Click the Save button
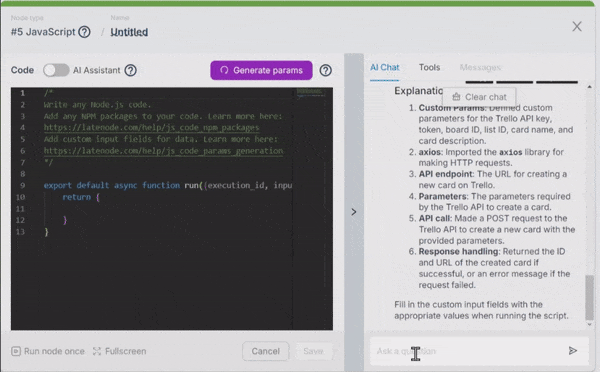This screenshot has height=372, width=600. 313,351
